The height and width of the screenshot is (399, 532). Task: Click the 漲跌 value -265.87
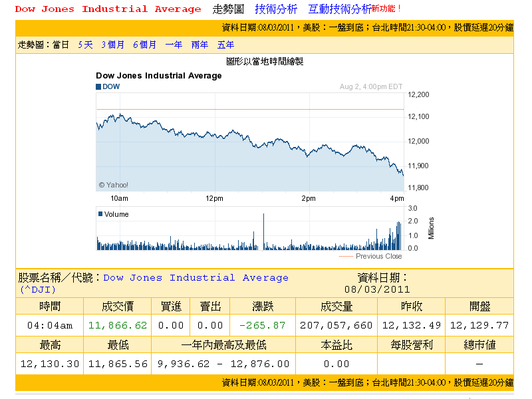point(262,325)
